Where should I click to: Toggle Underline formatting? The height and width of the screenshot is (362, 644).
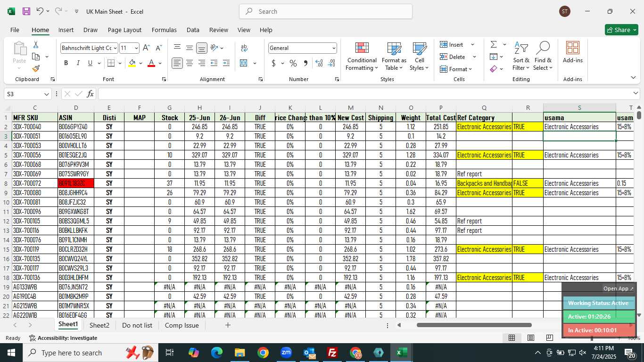click(90, 63)
